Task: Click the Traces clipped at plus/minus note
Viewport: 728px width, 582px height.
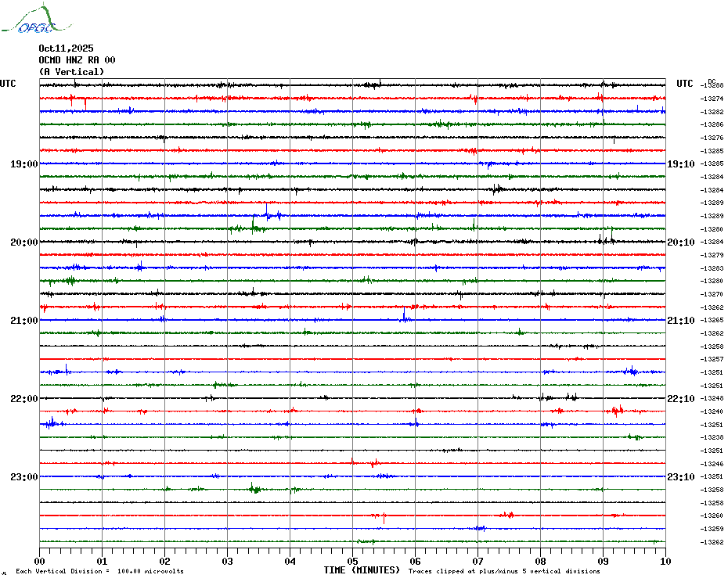Action: tap(504, 571)
